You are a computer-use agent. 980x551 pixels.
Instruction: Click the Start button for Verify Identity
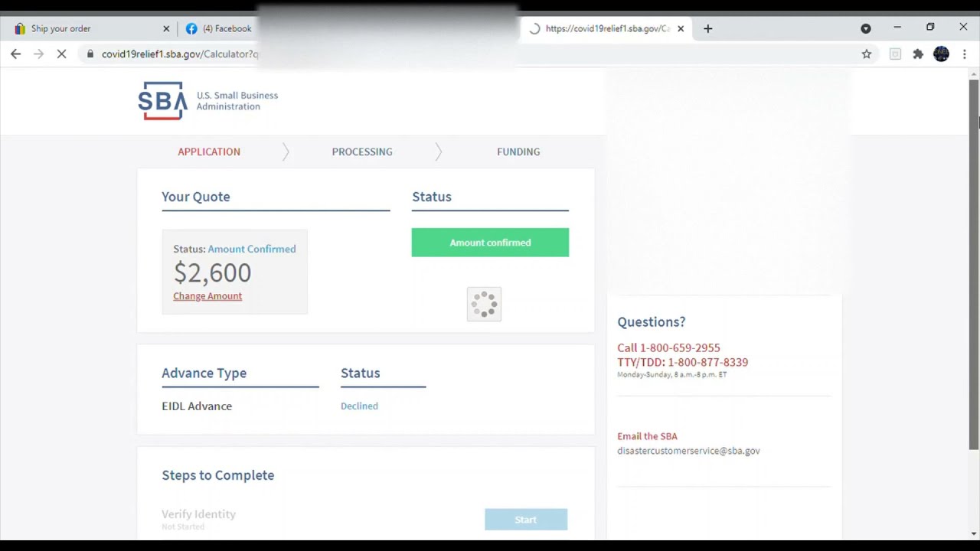tap(526, 520)
